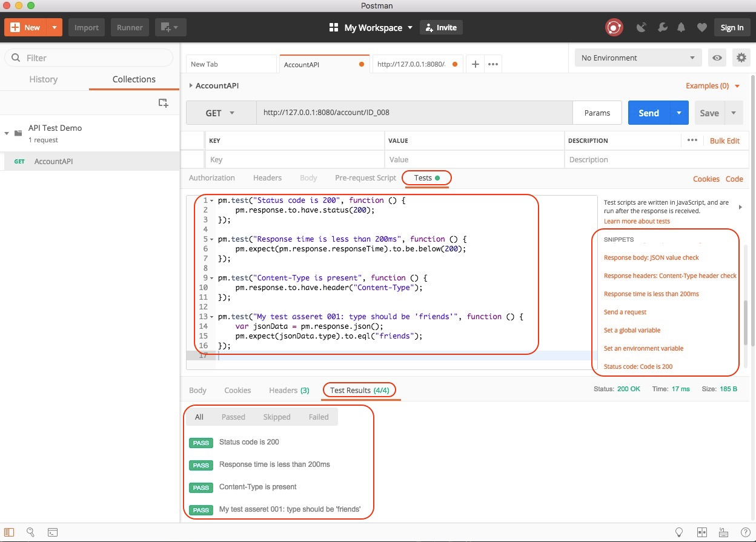Open the History tab in sidebar

44,79
